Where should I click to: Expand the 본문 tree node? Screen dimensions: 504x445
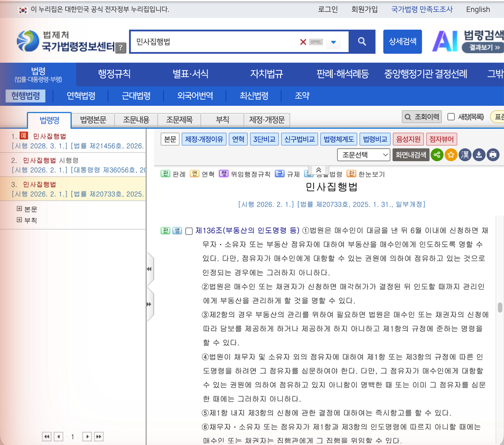coord(19,209)
